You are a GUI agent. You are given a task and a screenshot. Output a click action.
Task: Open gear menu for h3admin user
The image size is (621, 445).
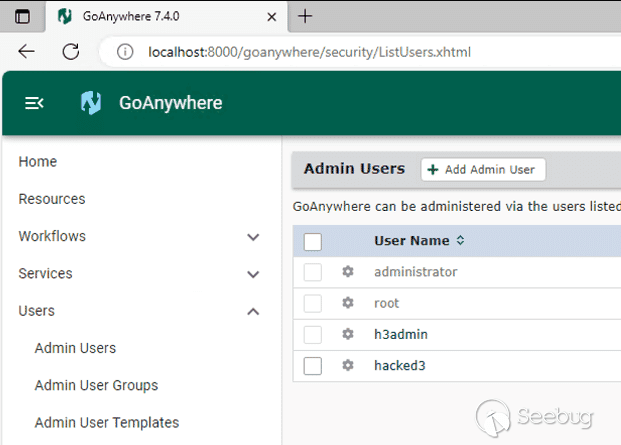(x=348, y=334)
